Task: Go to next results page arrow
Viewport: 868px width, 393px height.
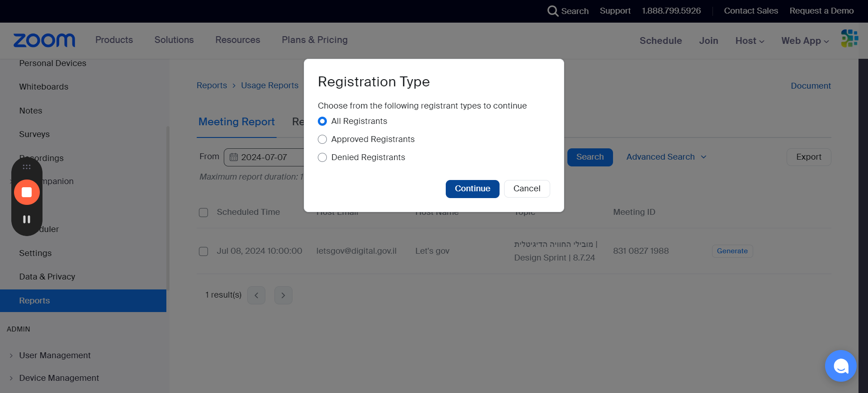Action: click(283, 295)
